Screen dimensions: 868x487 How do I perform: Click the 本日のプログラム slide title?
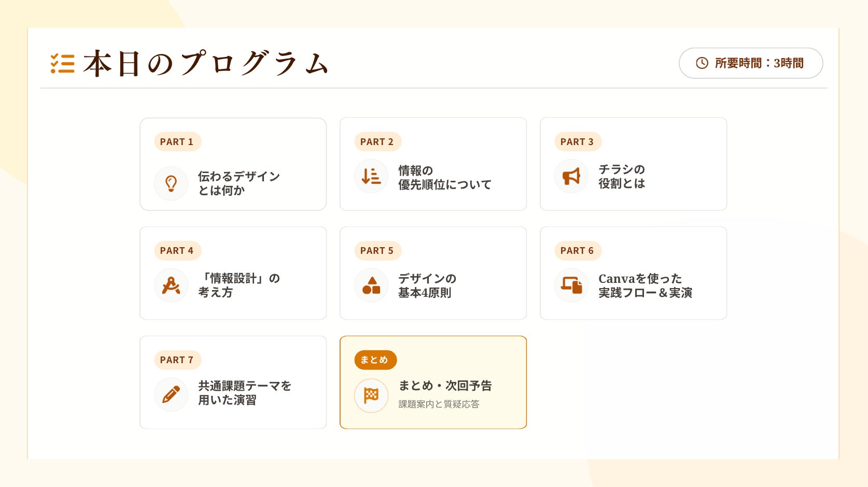(205, 64)
